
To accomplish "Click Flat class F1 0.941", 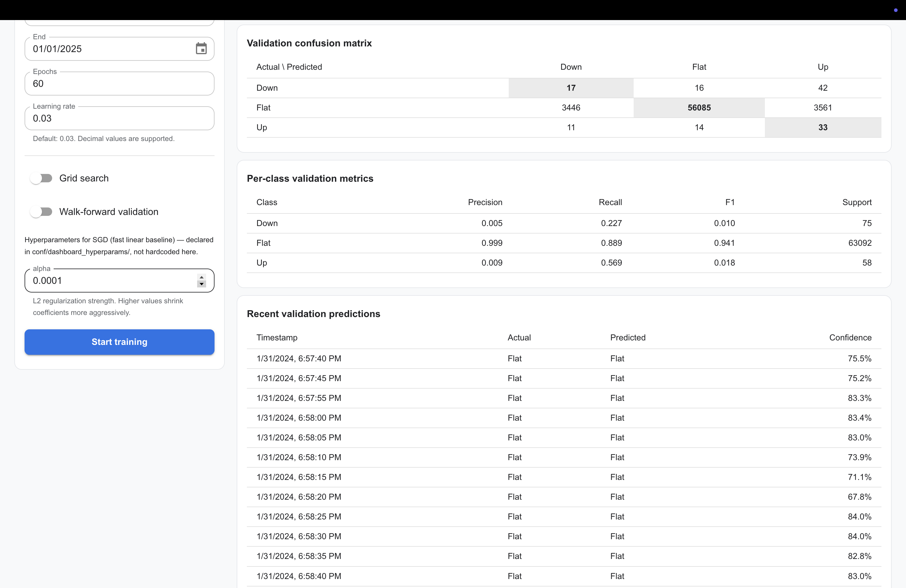I will click(724, 243).
